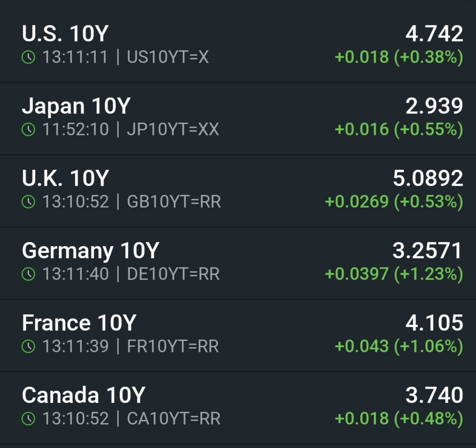
Task: Tap the GB10YT=RR ticker symbol
Action: [x=174, y=202]
